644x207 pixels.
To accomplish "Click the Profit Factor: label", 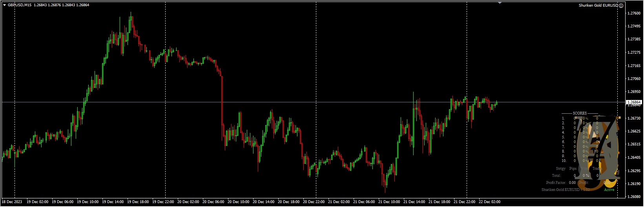I will pos(556,183).
